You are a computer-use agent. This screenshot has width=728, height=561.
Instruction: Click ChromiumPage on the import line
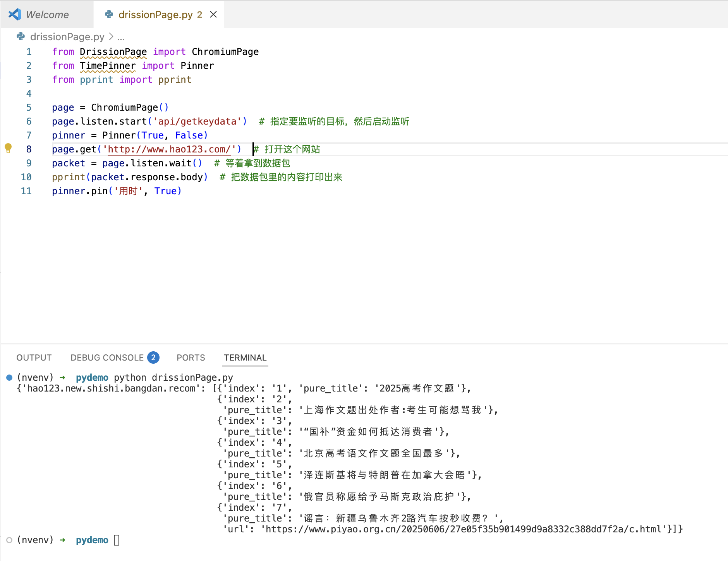(225, 52)
